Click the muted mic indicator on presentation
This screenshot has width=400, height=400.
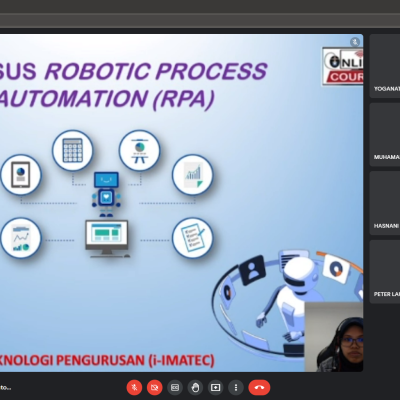(355, 42)
